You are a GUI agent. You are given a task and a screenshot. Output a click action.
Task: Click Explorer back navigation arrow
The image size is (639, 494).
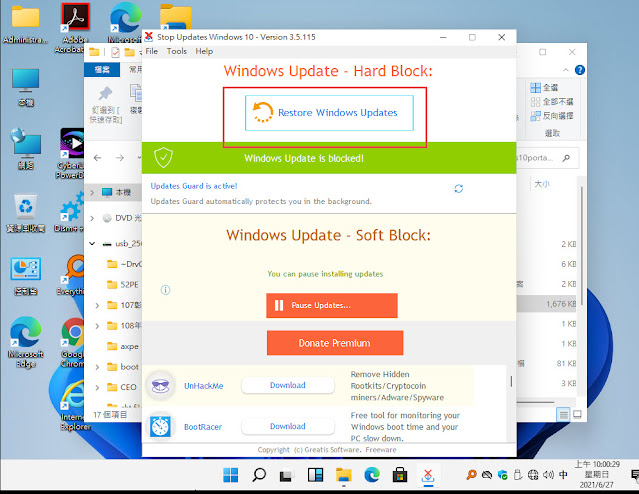[x=97, y=158]
